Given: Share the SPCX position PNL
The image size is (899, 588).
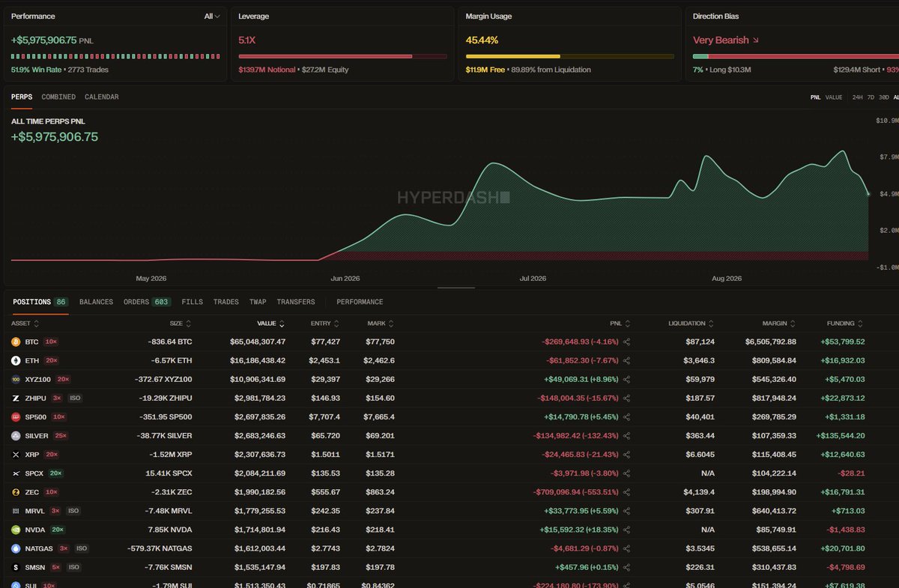Looking at the screenshot, I should tap(626, 473).
